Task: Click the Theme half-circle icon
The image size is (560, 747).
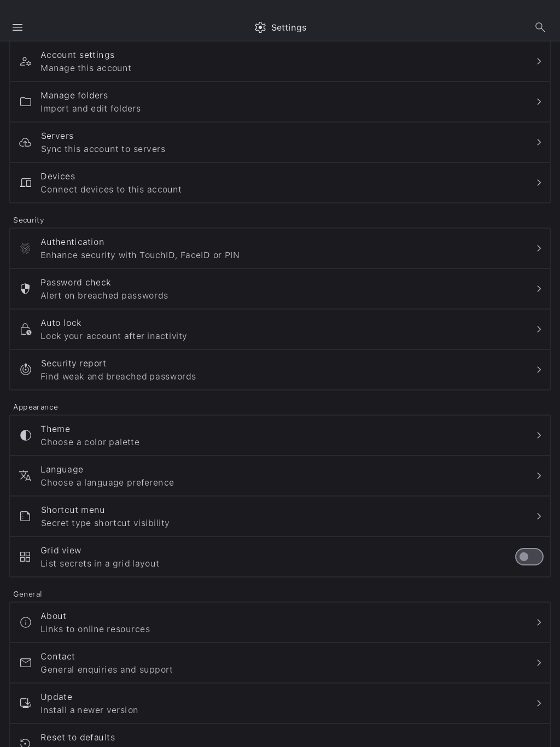Action: click(x=25, y=435)
